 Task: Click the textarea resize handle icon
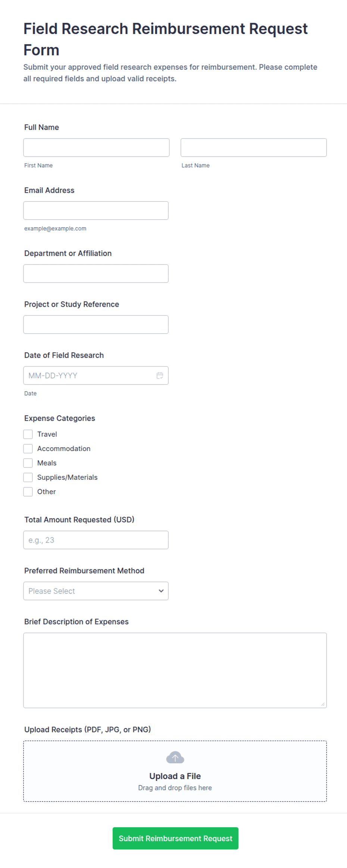click(323, 704)
